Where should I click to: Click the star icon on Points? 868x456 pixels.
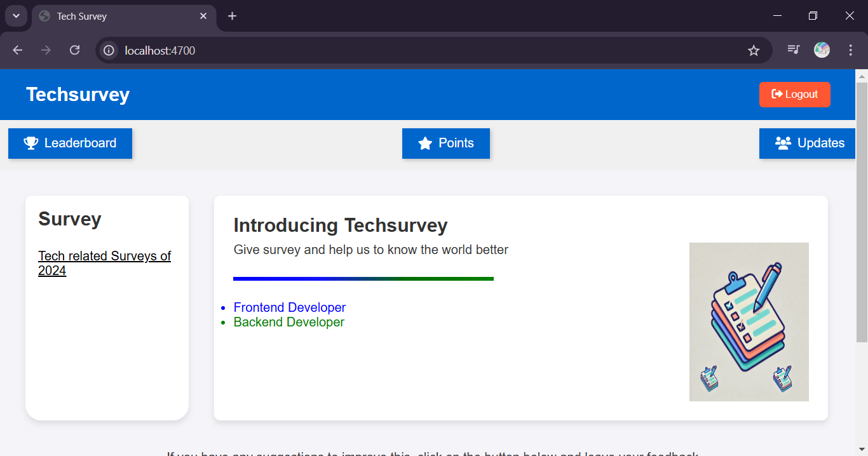pyautogui.click(x=425, y=144)
